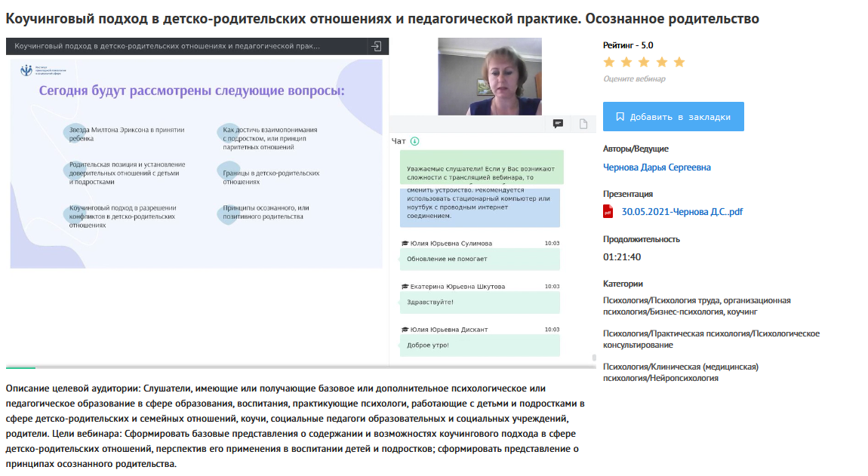Click the presentation slide area
Viewport: 868px width, 476px height.
pyautogui.click(x=196, y=162)
